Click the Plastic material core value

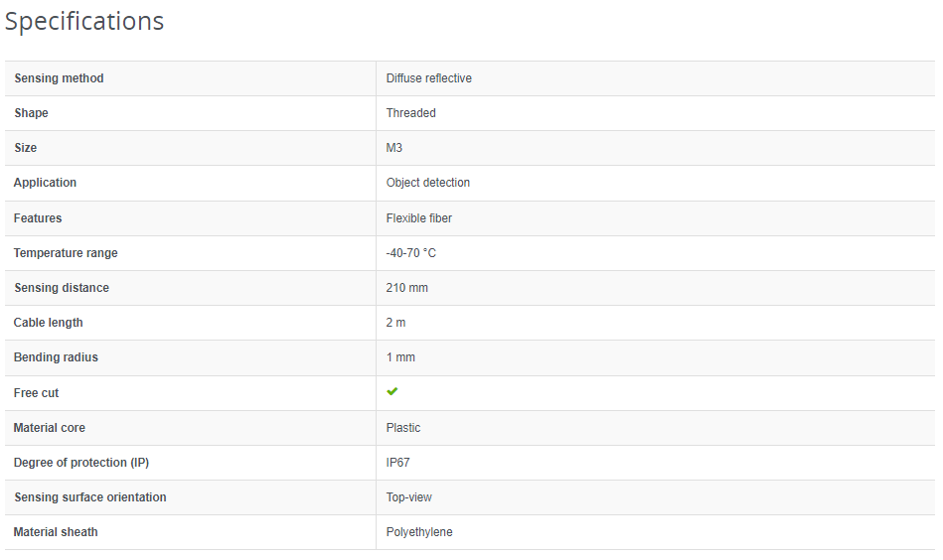pyautogui.click(x=403, y=428)
